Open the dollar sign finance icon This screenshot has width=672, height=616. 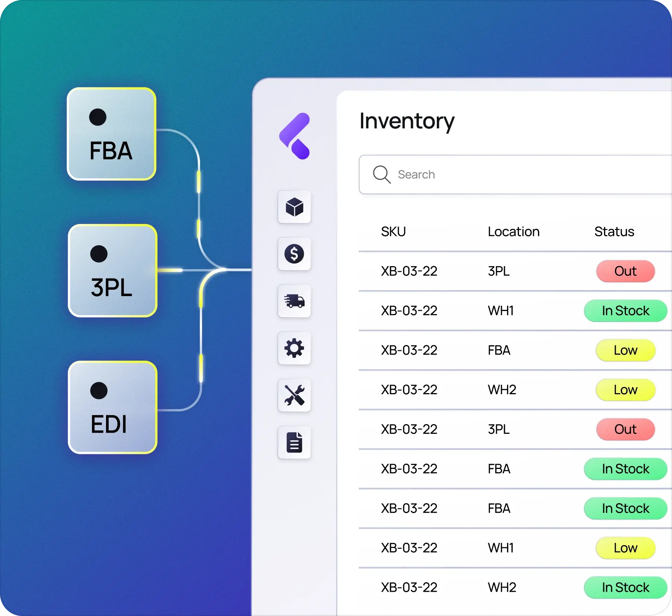(x=294, y=254)
